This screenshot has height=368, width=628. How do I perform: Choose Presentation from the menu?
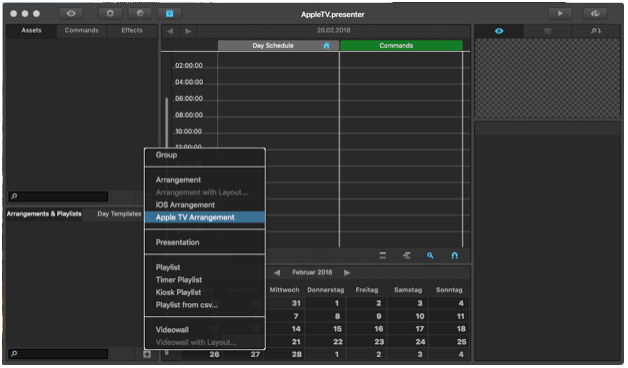205,242
